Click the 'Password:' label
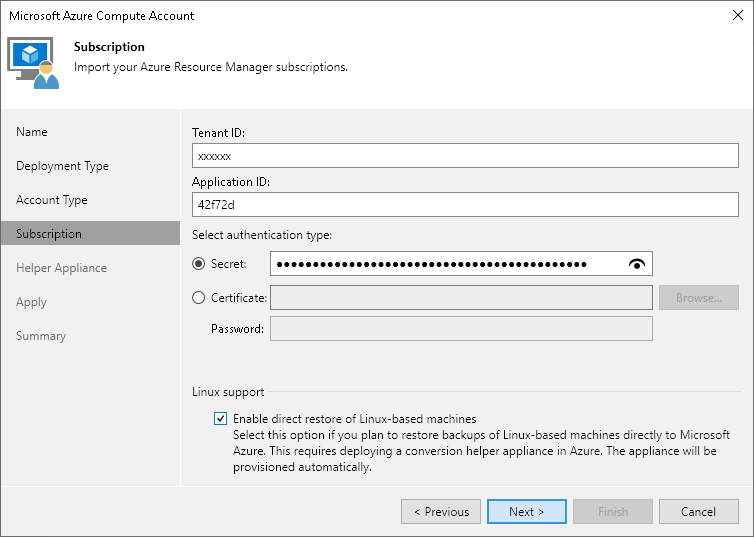The width and height of the screenshot is (754, 537). pos(238,329)
